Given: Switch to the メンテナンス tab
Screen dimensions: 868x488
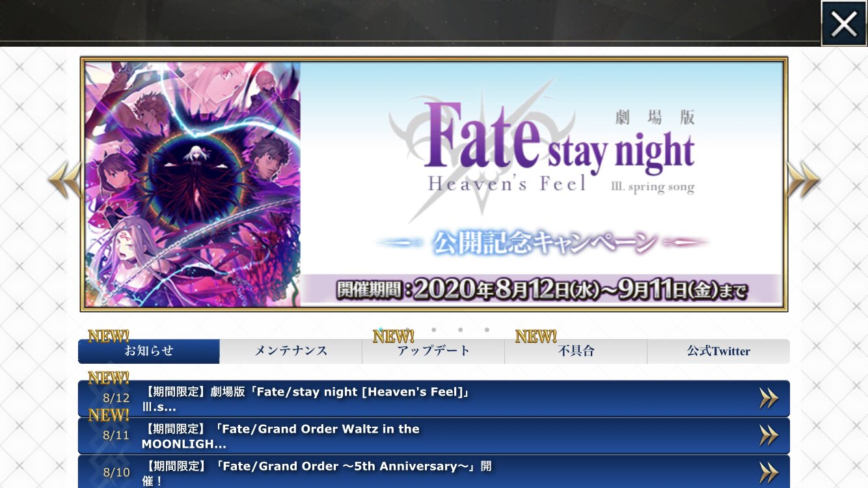Looking at the screenshot, I should pyautogui.click(x=291, y=351).
